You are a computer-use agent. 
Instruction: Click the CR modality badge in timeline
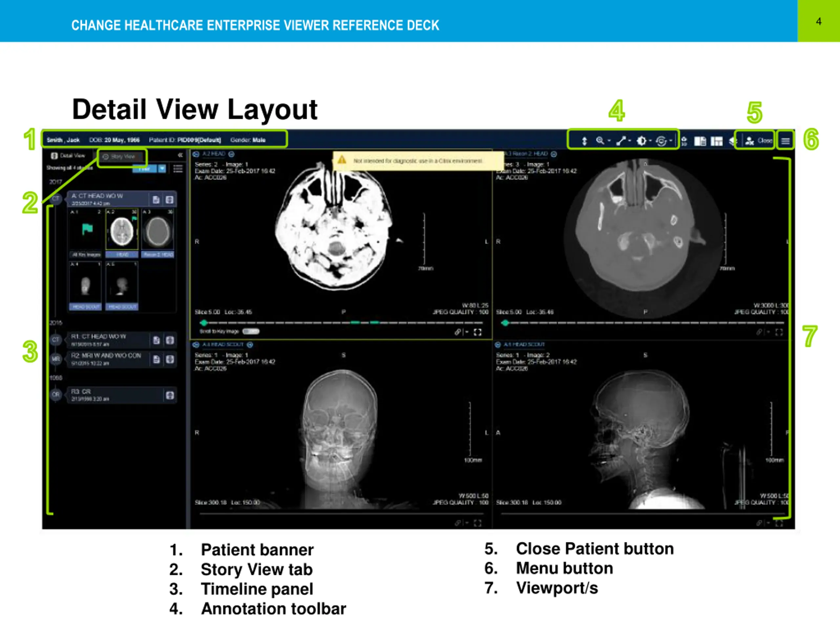pyautogui.click(x=56, y=394)
